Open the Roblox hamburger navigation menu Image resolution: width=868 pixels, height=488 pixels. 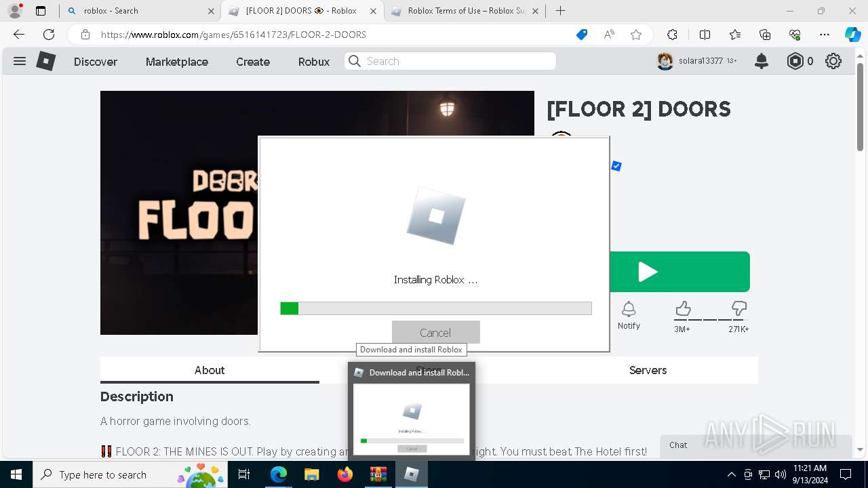pyautogui.click(x=20, y=61)
